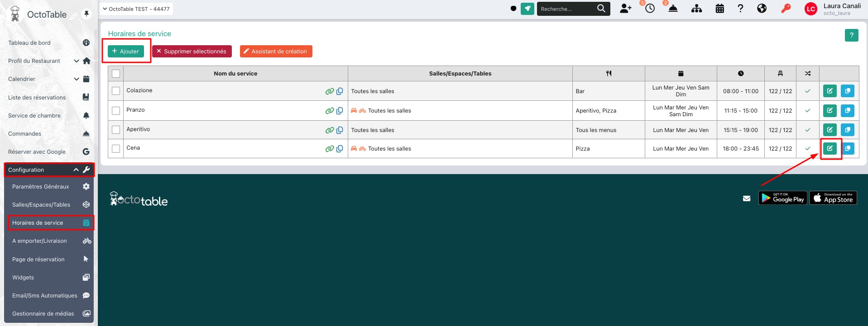Edit the Pranzo service row
The height and width of the screenshot is (326, 868).
coord(830,110)
